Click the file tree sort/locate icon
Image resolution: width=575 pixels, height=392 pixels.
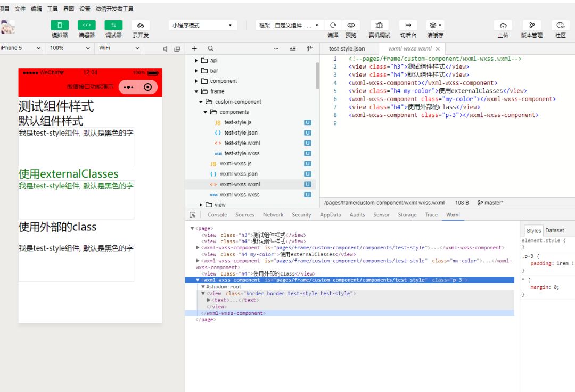tap(293, 49)
